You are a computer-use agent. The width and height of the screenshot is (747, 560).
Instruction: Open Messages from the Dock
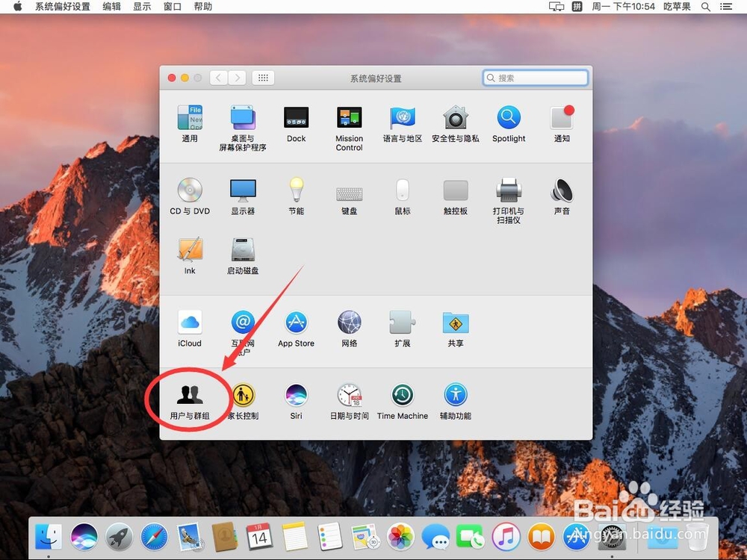click(436, 537)
